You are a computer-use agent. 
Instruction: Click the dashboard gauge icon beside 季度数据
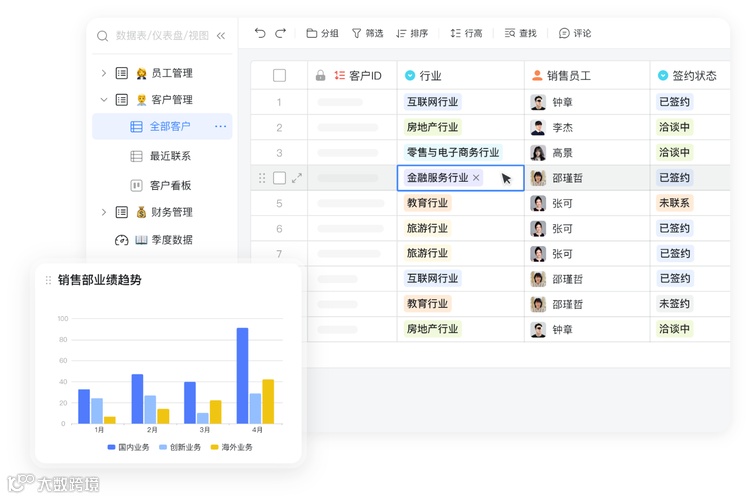[121, 240]
